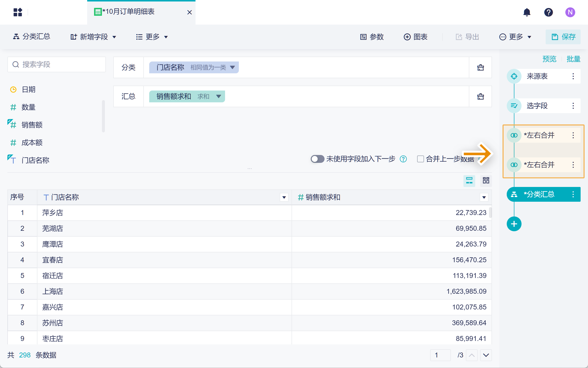This screenshot has width=588, height=368.
Task: Select the *10月订单明细表 tab
Action: [x=128, y=12]
